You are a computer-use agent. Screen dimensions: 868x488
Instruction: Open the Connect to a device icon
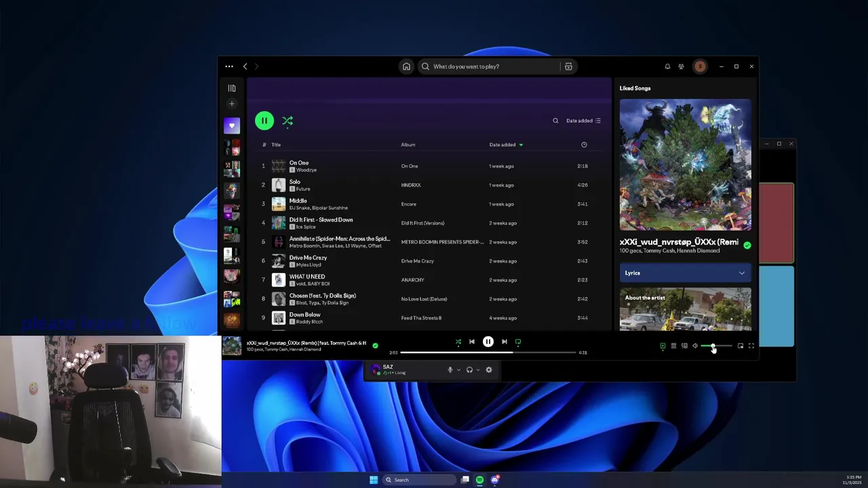click(x=684, y=346)
